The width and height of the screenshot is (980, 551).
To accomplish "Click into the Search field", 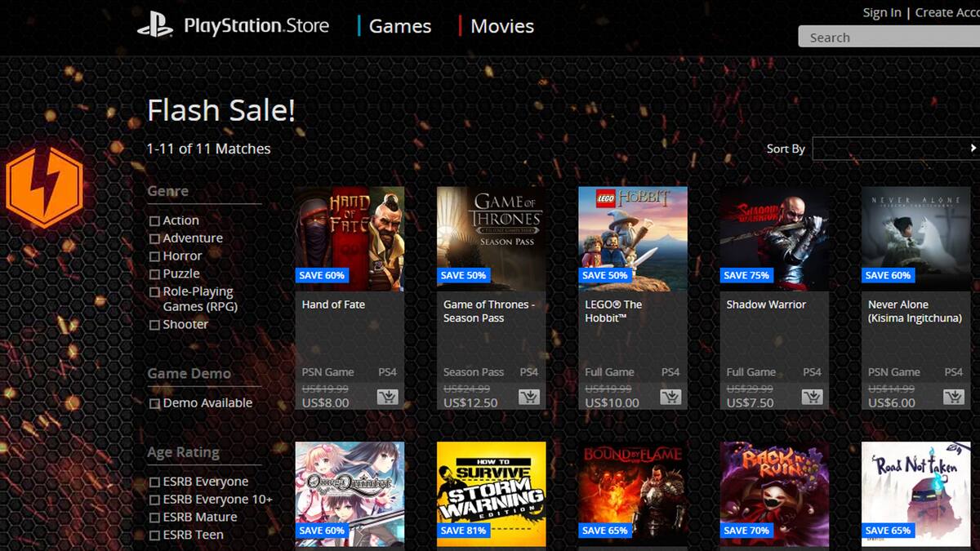I will pos(889,37).
